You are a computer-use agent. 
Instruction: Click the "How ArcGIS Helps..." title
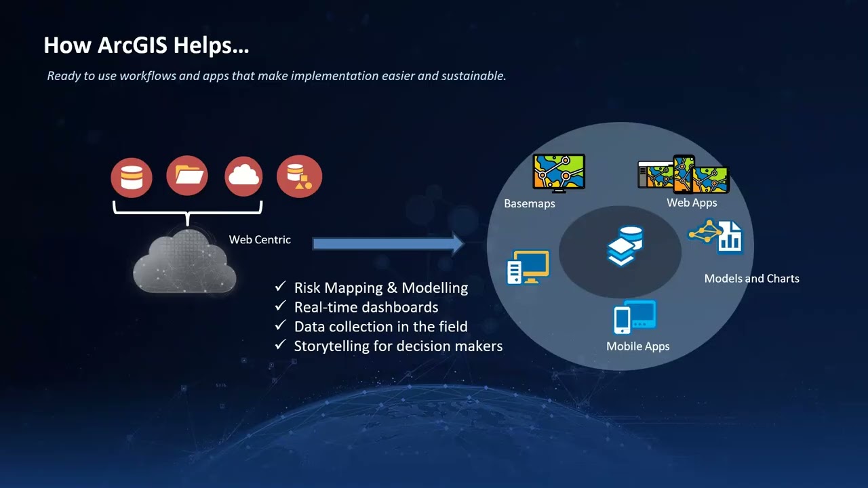tap(146, 45)
